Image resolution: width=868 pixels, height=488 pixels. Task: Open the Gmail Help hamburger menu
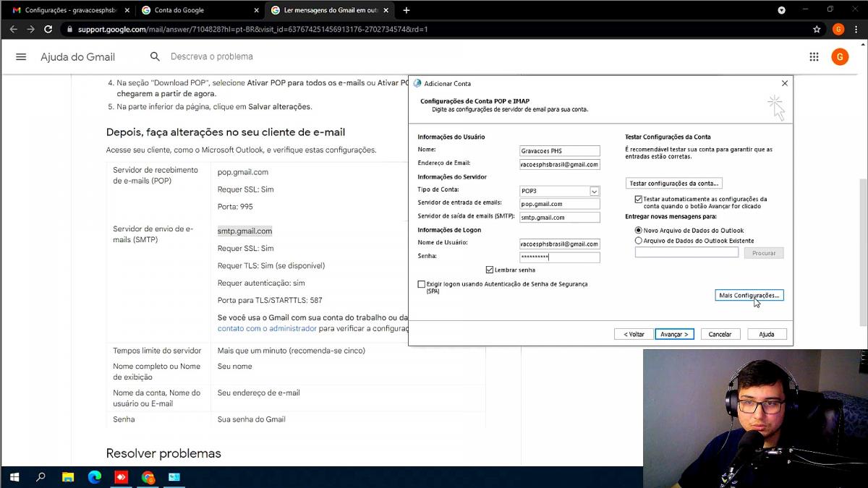(21, 57)
